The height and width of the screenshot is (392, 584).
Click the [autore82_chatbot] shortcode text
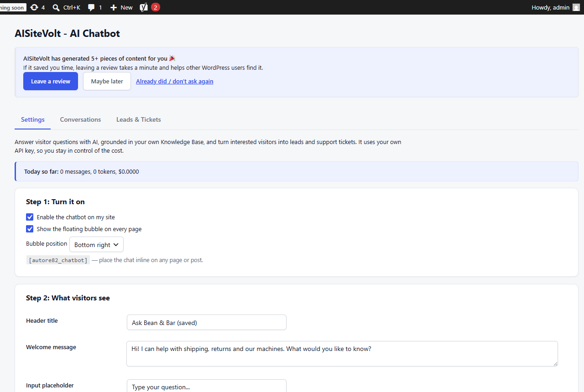[58, 260]
